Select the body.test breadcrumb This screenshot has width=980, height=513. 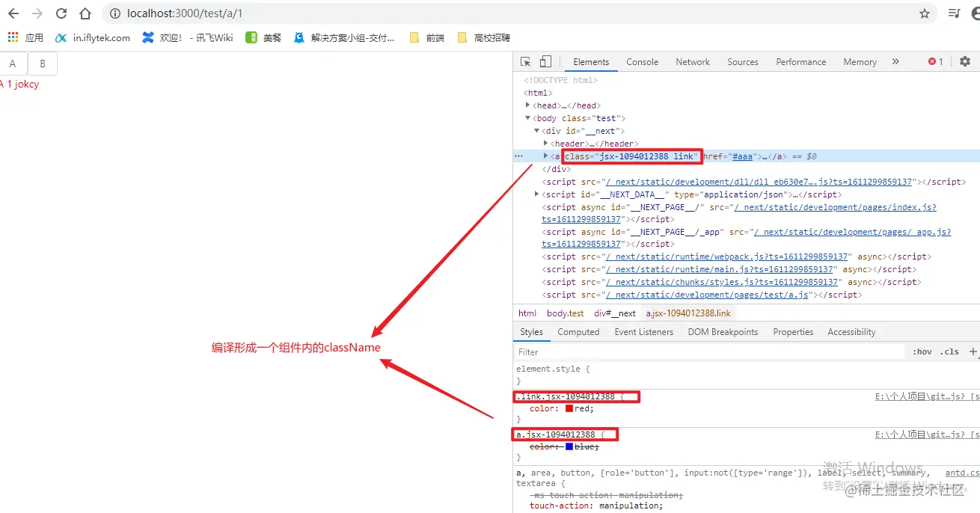tap(565, 313)
